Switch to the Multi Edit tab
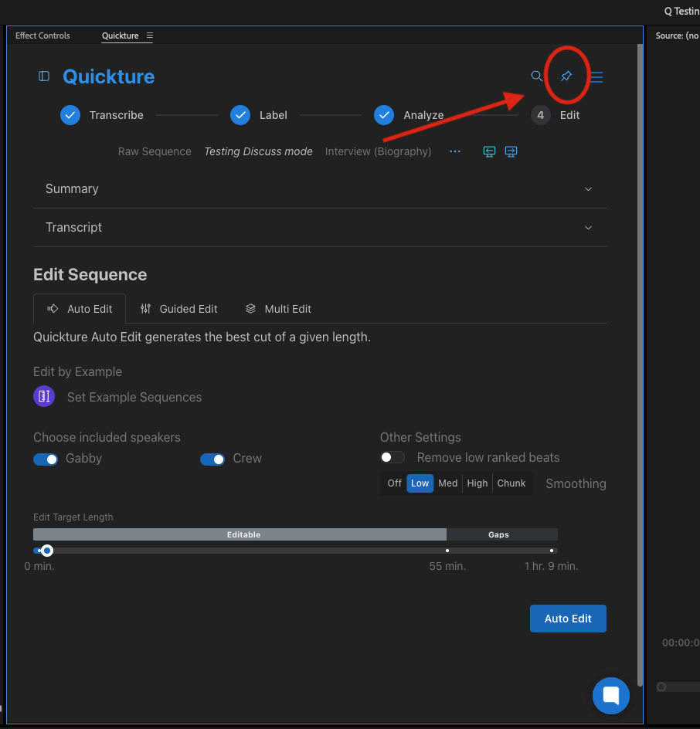This screenshot has height=729, width=700. [278, 309]
